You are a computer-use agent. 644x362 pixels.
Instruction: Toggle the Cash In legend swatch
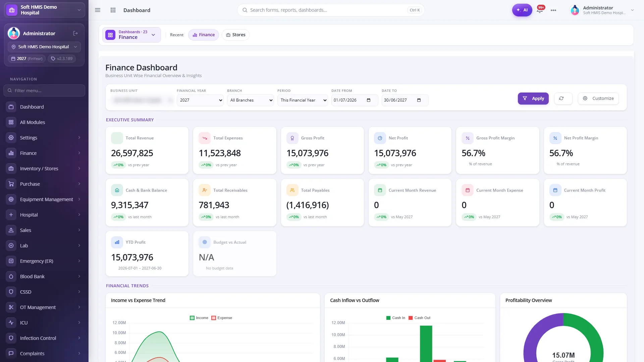point(388,318)
